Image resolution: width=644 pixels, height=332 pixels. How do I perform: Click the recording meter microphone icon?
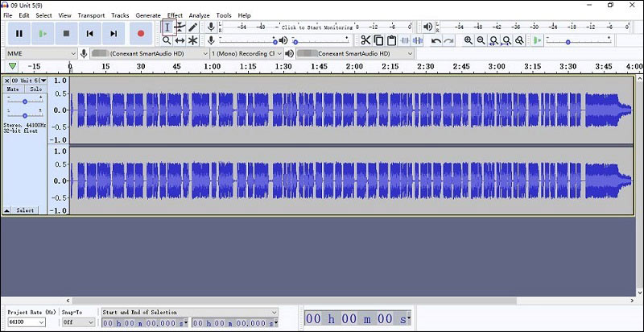point(211,27)
